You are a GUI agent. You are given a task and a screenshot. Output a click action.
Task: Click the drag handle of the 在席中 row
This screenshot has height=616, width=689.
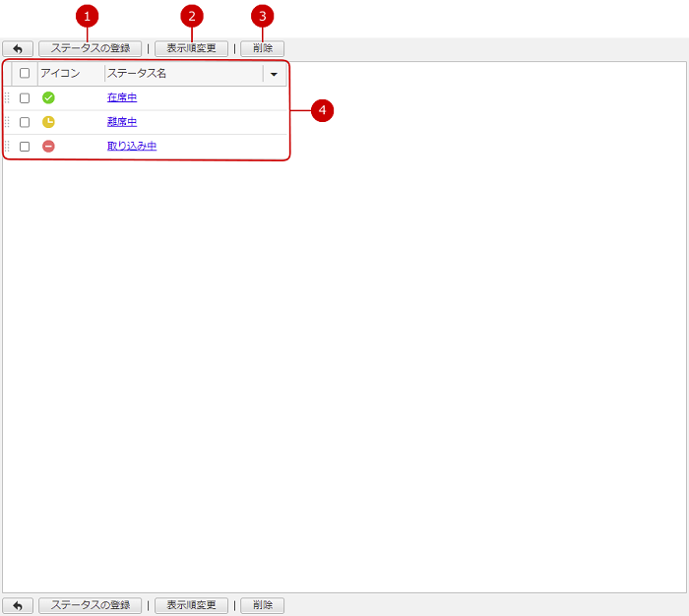(7, 97)
